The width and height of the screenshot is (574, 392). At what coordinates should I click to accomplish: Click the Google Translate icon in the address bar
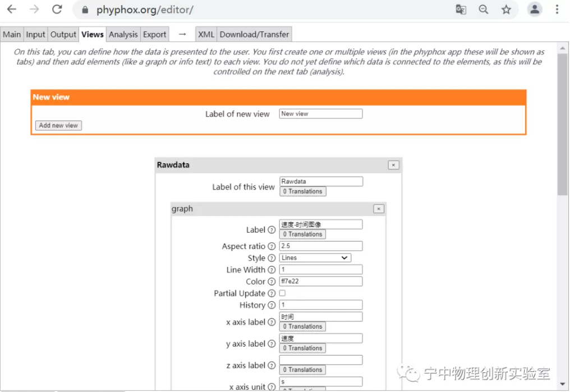[x=461, y=10]
